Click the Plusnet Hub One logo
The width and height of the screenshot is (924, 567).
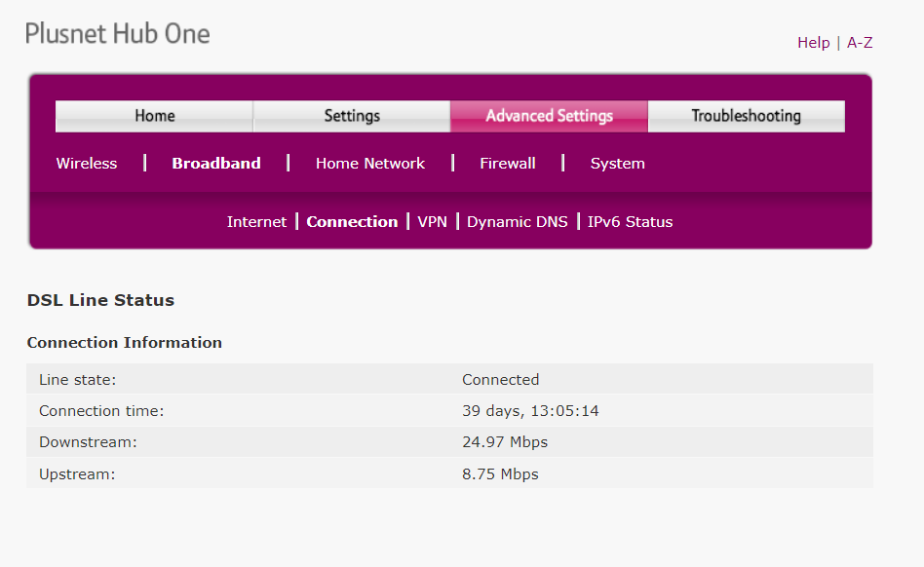[x=118, y=34]
